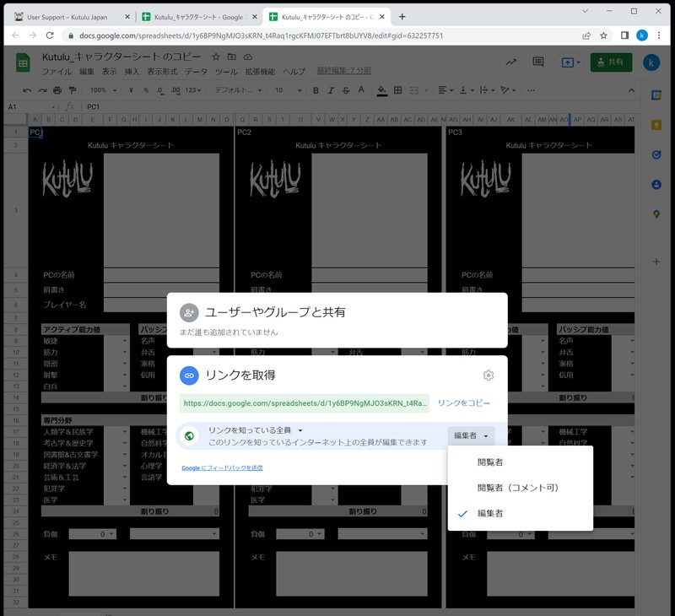Toggle italic formatting
675x616 pixels.
[331, 90]
